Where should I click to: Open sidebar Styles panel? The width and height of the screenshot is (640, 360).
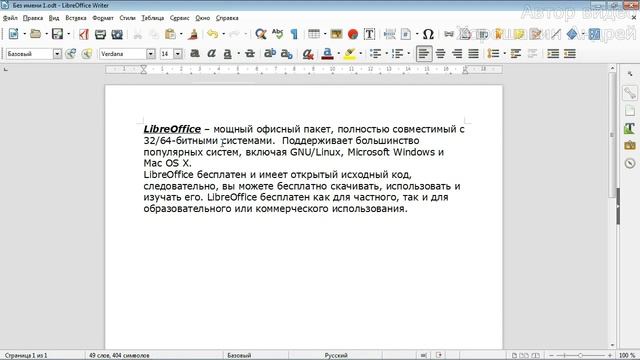click(629, 128)
